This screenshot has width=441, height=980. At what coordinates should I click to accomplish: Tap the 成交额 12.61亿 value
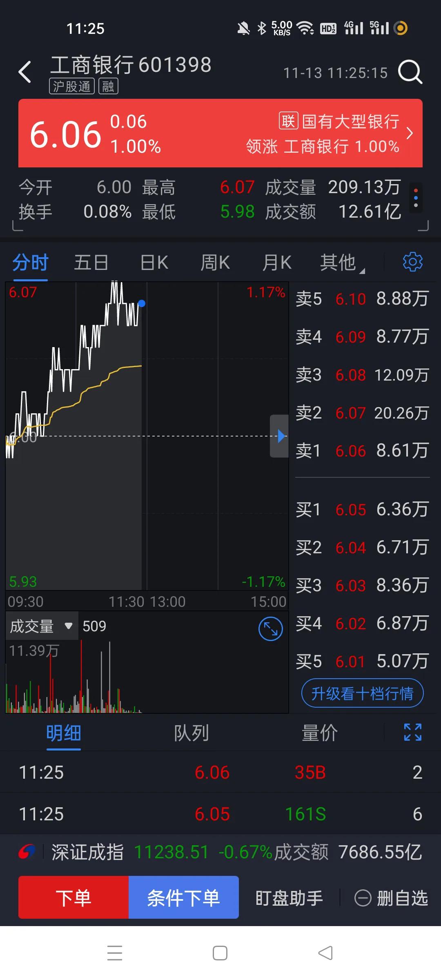click(370, 212)
